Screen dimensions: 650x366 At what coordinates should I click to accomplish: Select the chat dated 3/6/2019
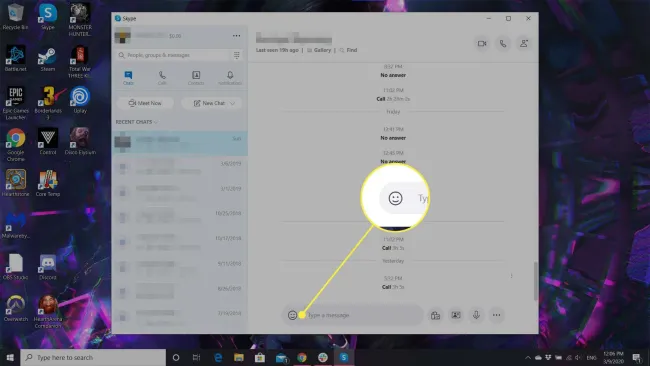point(179,168)
